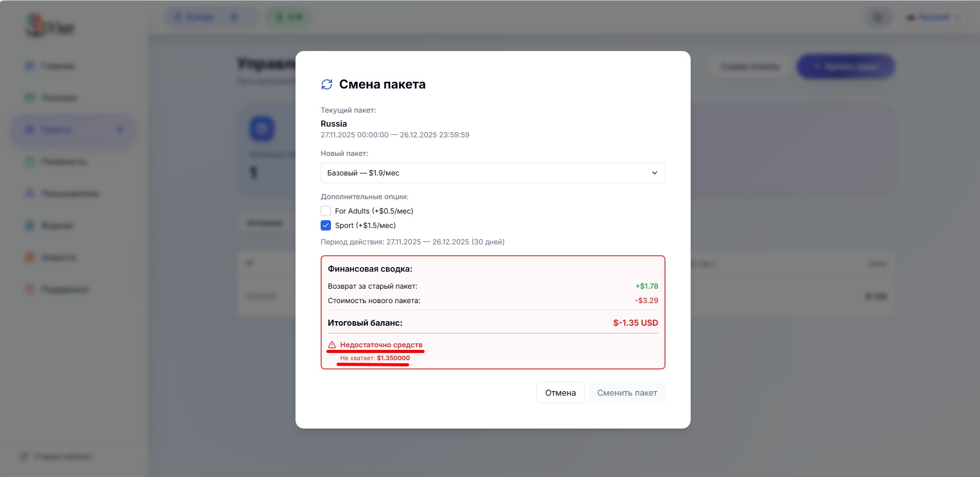This screenshot has width=980, height=477.
Task: Click the Главная icon in the sidebar
Action: tap(30, 66)
